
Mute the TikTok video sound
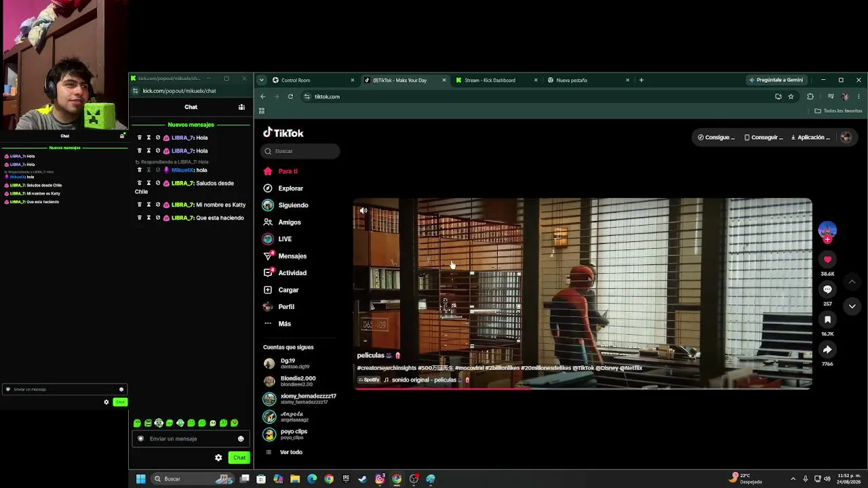coord(363,211)
